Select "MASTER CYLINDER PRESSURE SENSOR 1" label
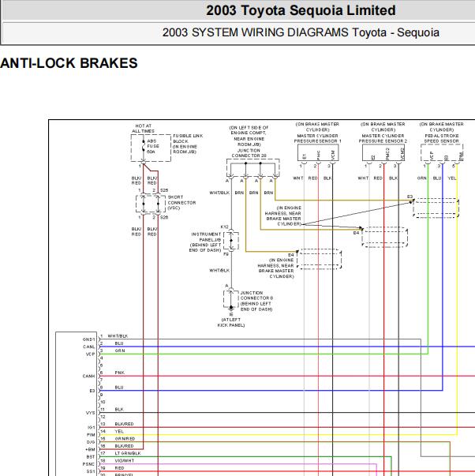 click(317, 138)
